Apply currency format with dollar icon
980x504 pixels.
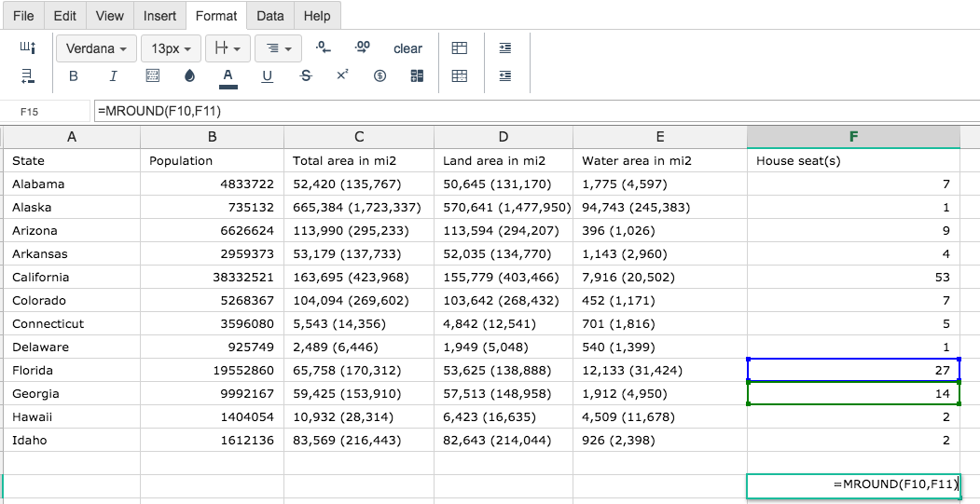coord(380,76)
